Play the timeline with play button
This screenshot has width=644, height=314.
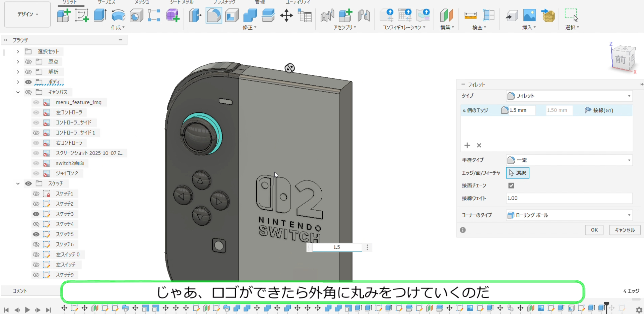coord(28,310)
